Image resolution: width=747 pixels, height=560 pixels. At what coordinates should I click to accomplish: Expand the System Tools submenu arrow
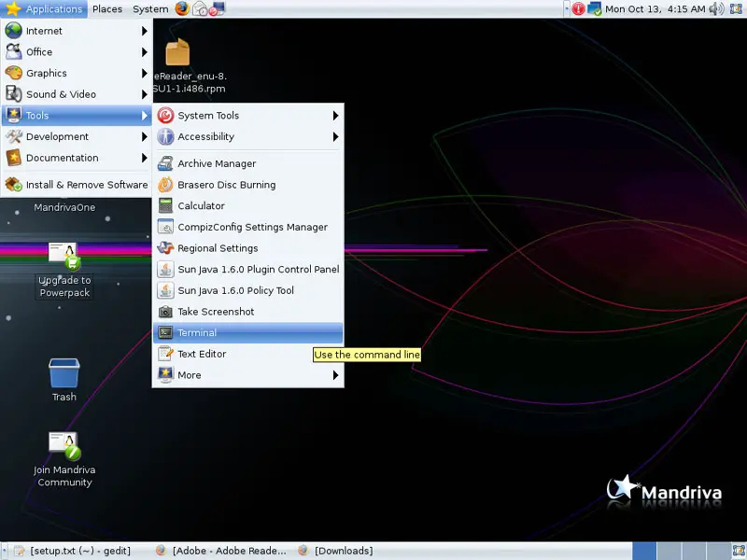(x=335, y=116)
